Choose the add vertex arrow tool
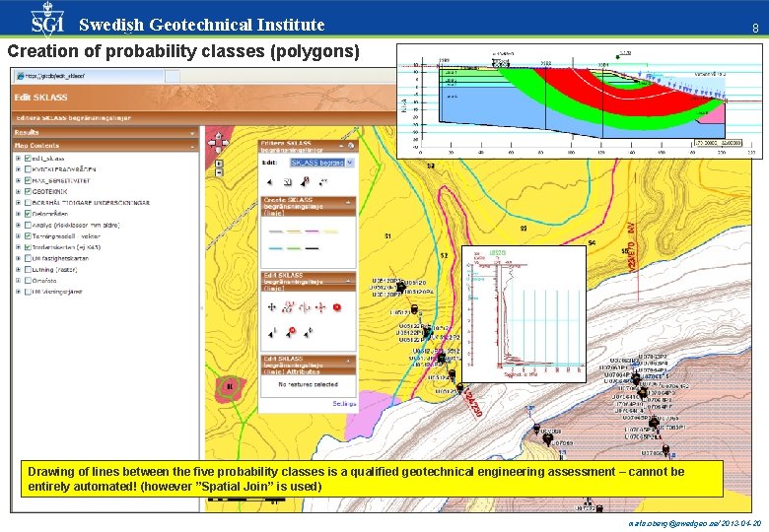This screenshot has height=532, width=769. (272, 333)
